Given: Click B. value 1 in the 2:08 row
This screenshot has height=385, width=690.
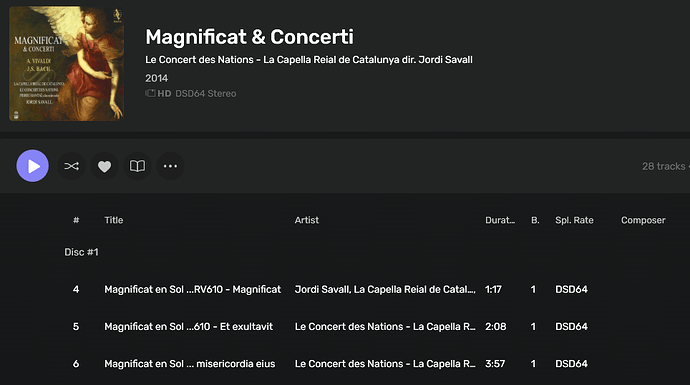Looking at the screenshot, I should [533, 326].
